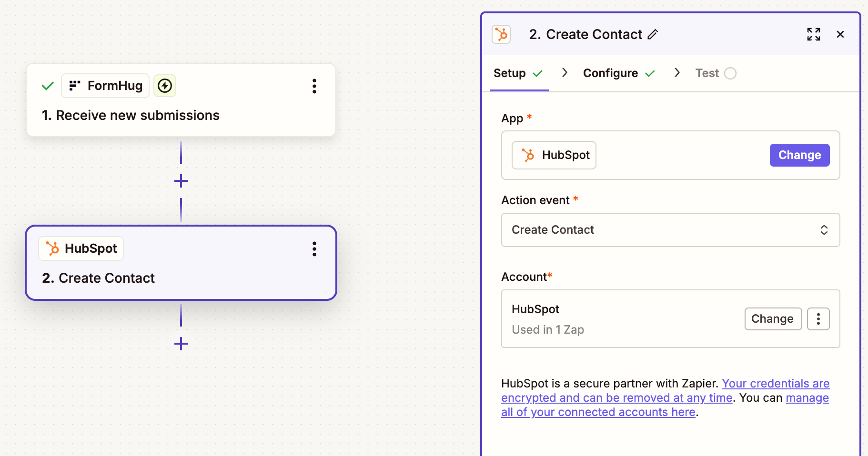Open the FormHug step's three-dot menu

(314, 86)
